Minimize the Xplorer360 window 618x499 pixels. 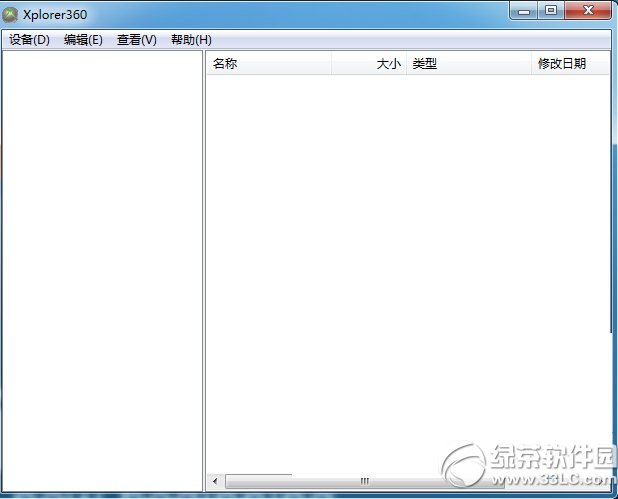(524, 11)
